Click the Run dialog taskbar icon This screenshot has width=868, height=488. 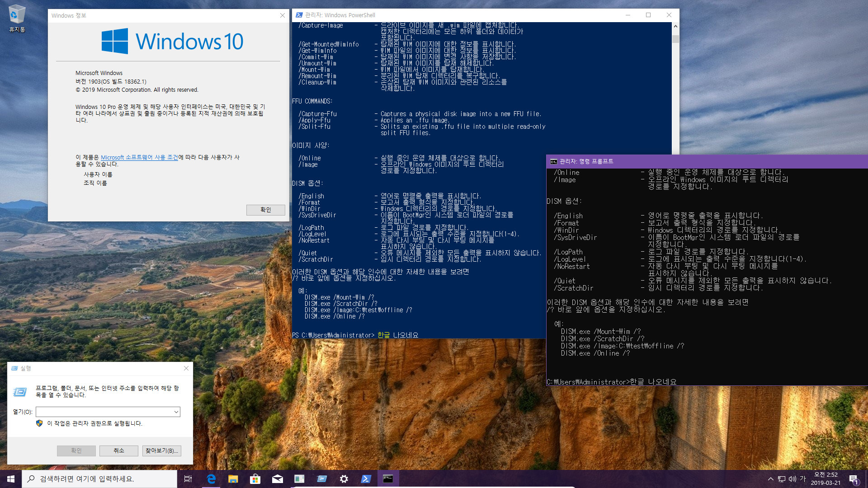322,479
